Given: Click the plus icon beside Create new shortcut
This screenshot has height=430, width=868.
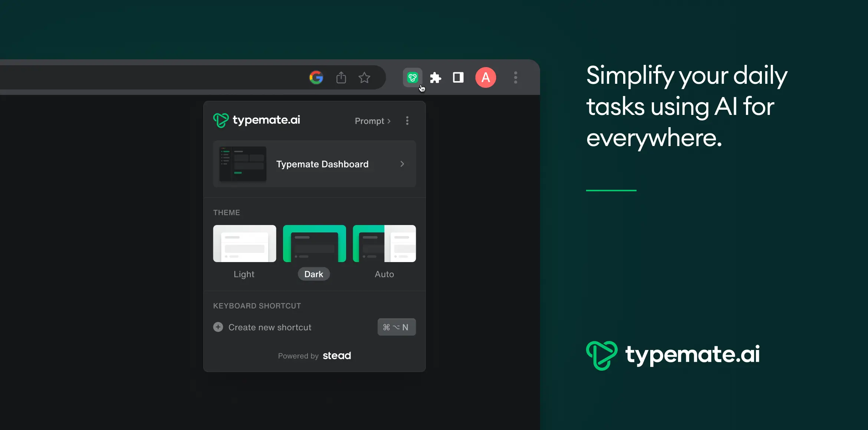Looking at the screenshot, I should tap(218, 327).
